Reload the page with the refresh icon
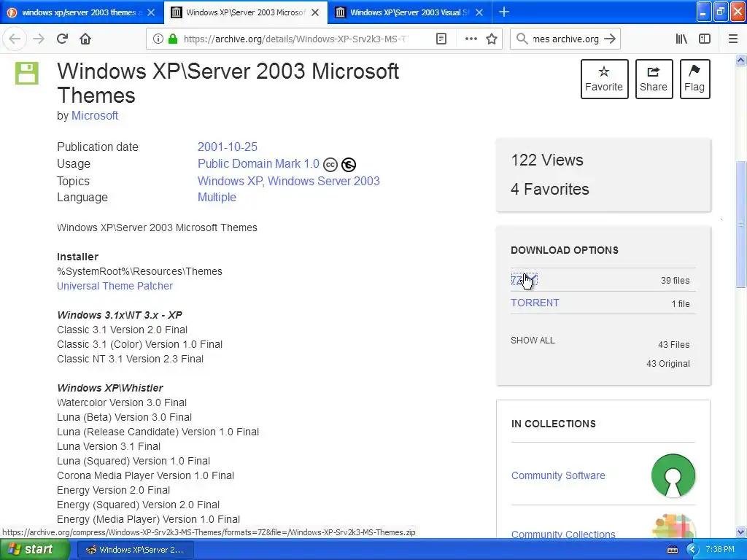The image size is (747, 560). click(x=62, y=39)
